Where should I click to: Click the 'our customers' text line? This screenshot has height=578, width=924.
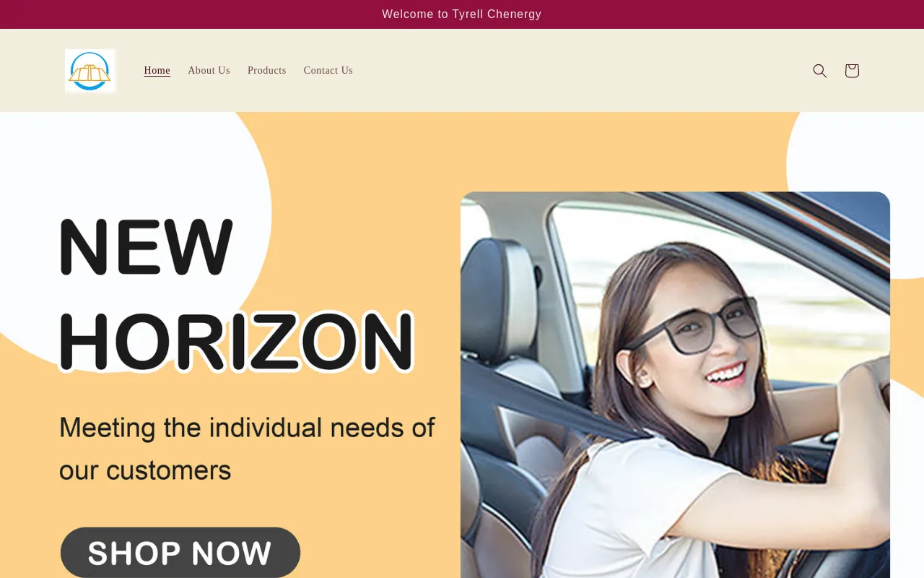pos(145,470)
